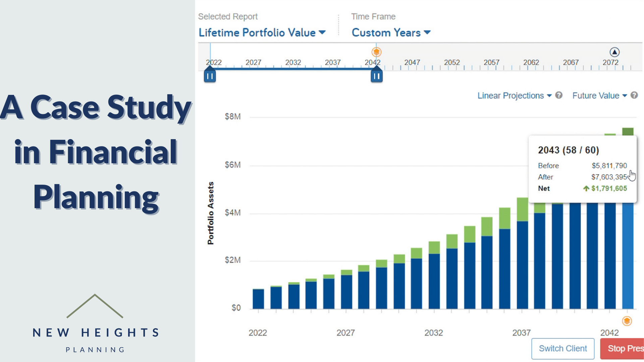This screenshot has width=644, height=362.
Task: Click the 2037 label on the timeline
Action: (333, 62)
